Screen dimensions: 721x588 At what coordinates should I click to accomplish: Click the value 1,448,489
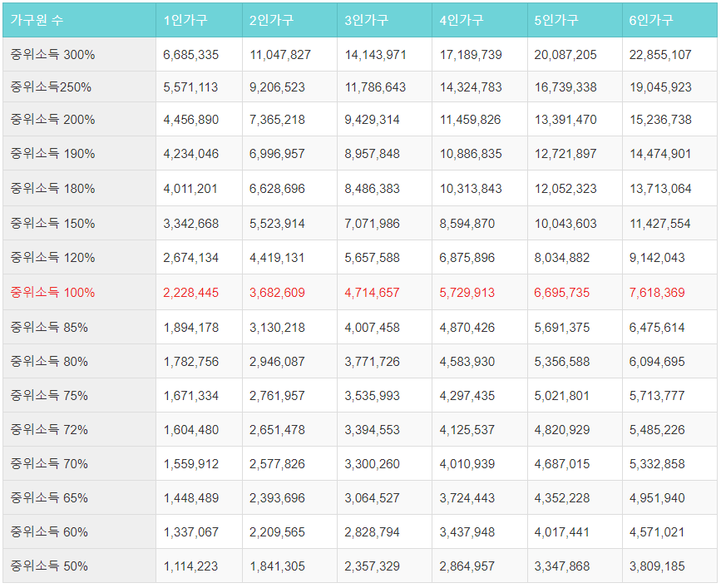pyautogui.click(x=191, y=498)
